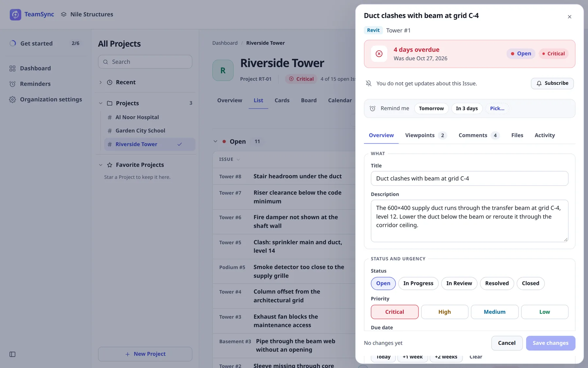
Task: Switch to the Cards view tab
Action: point(282,100)
